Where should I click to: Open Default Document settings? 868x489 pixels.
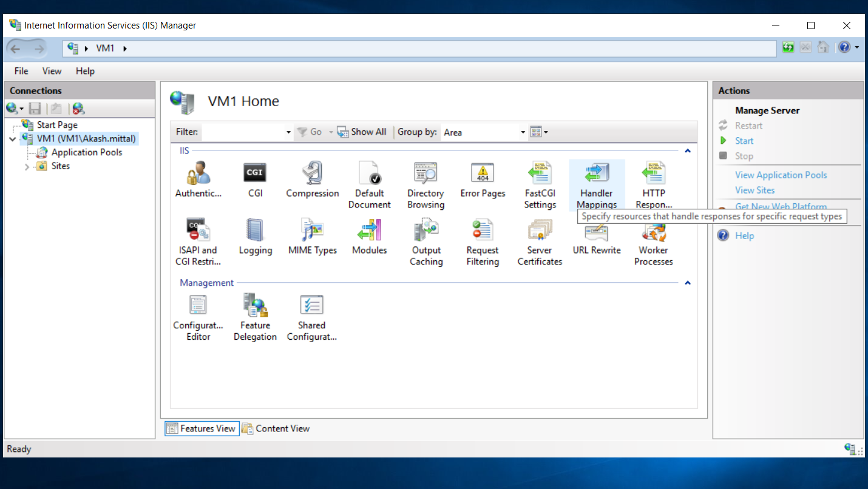pyautogui.click(x=369, y=185)
